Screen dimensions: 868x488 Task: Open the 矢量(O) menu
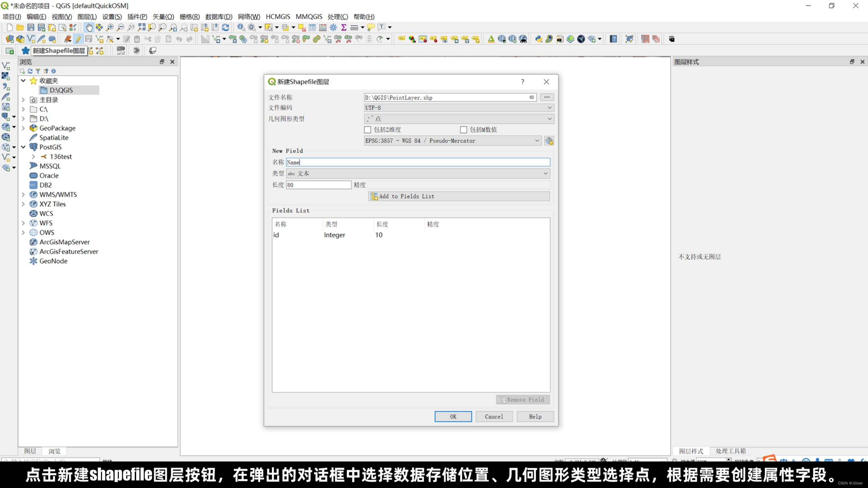163,17
